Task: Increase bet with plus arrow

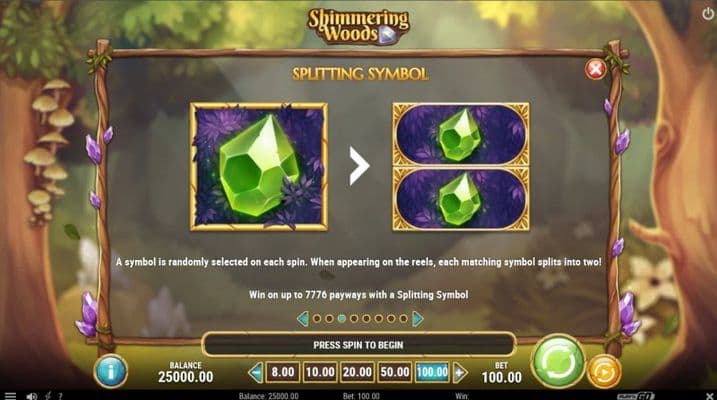Action: (460, 373)
